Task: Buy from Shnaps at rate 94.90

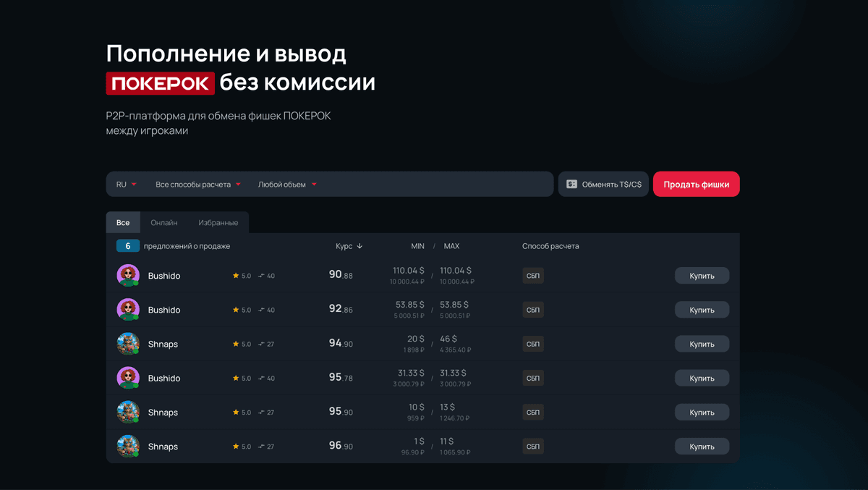Action: coord(702,344)
